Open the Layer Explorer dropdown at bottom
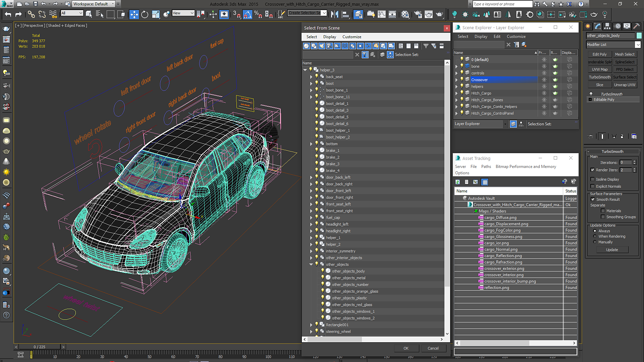 pyautogui.click(x=505, y=124)
